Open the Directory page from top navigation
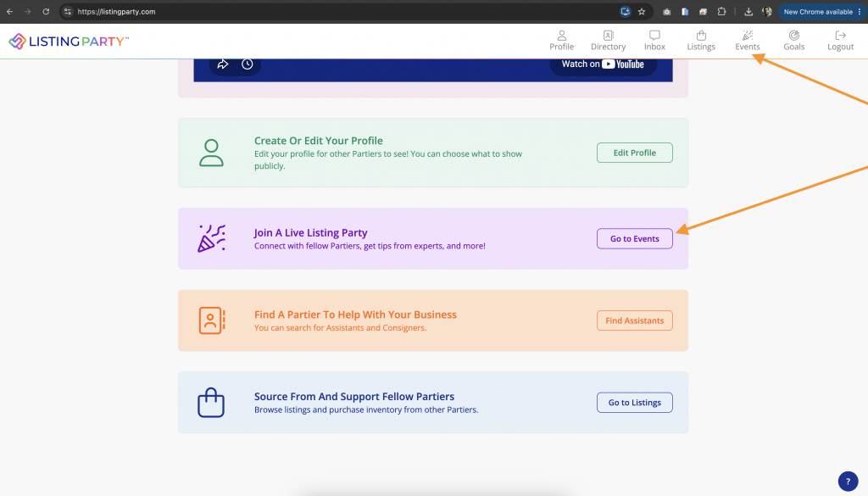The width and height of the screenshot is (868, 496). pyautogui.click(x=608, y=41)
